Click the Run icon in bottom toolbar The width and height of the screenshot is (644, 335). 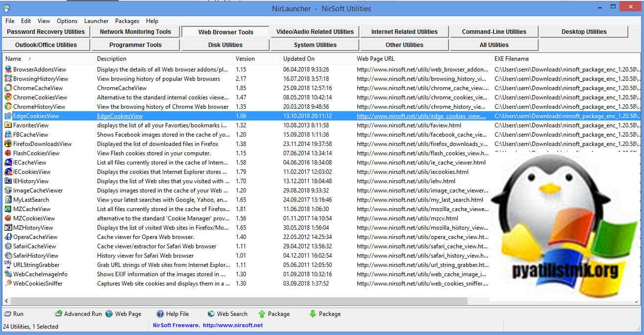(8, 314)
